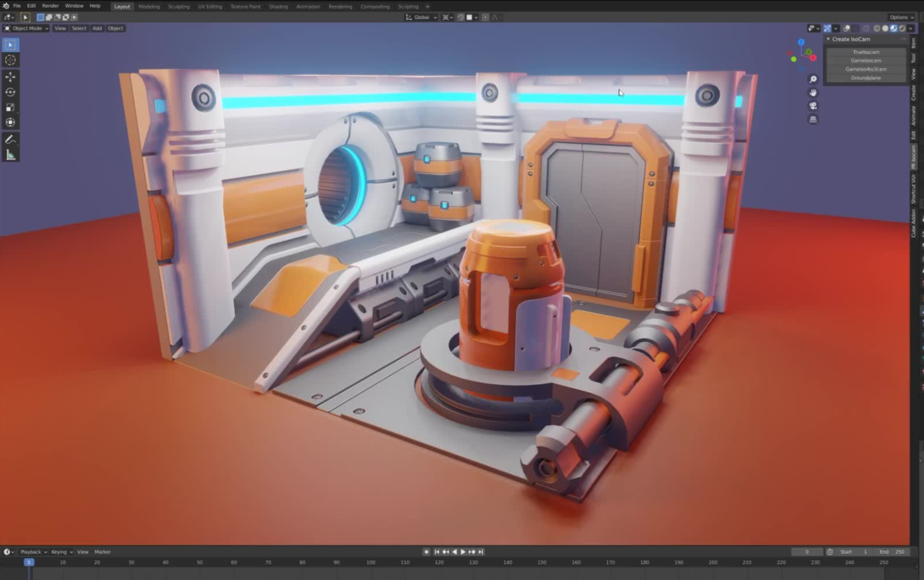Switch to the Sculpting workspace tab
Screen dimensions: 924x580
(x=178, y=7)
